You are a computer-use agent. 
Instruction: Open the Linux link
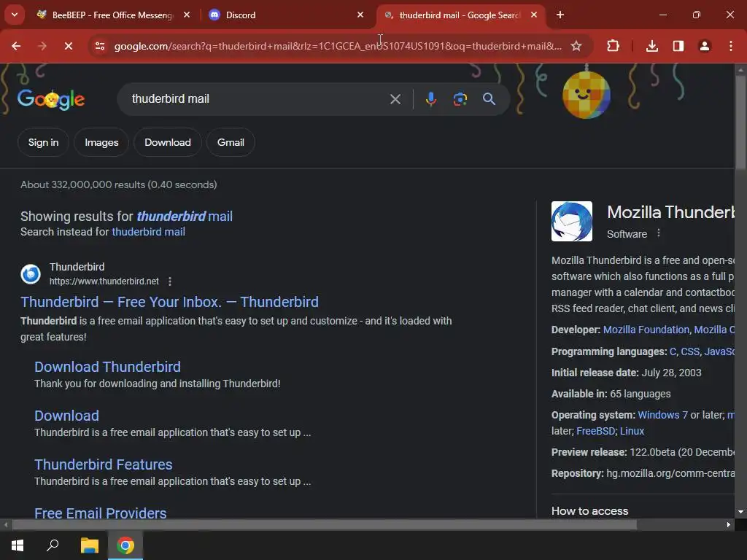pos(632,431)
